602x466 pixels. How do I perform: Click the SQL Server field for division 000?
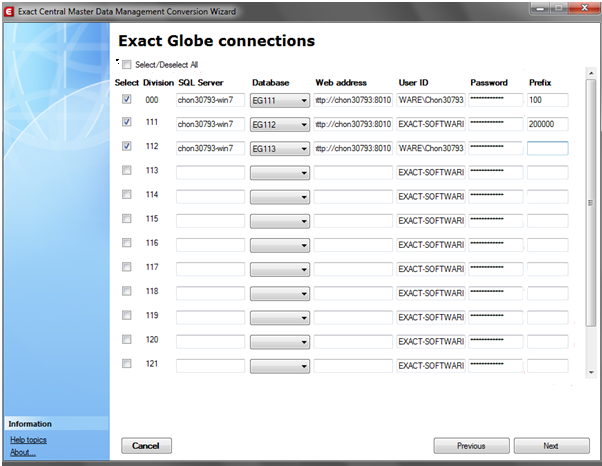point(210,100)
